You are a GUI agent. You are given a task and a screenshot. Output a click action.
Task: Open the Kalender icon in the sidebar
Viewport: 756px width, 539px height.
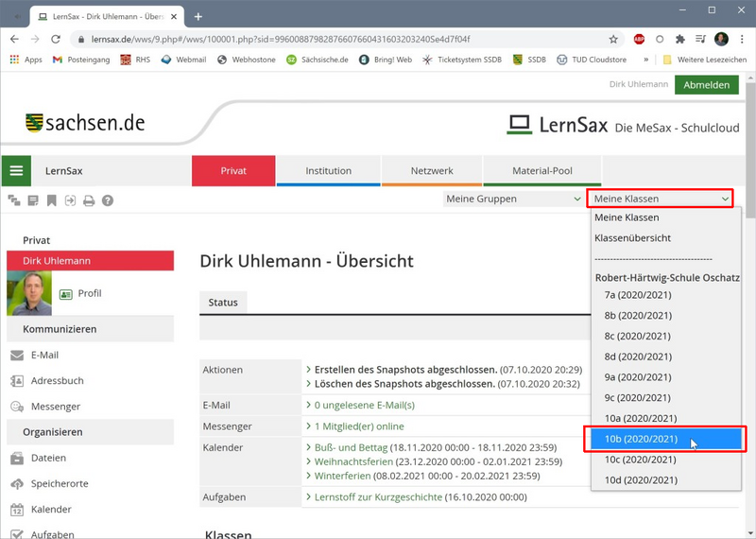[x=17, y=510]
